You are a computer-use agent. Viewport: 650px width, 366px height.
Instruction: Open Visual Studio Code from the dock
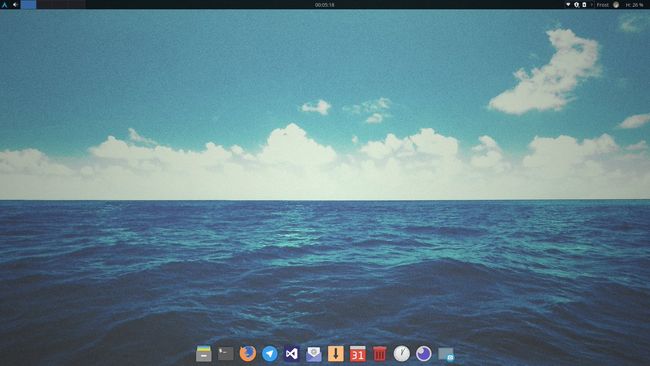(292, 354)
